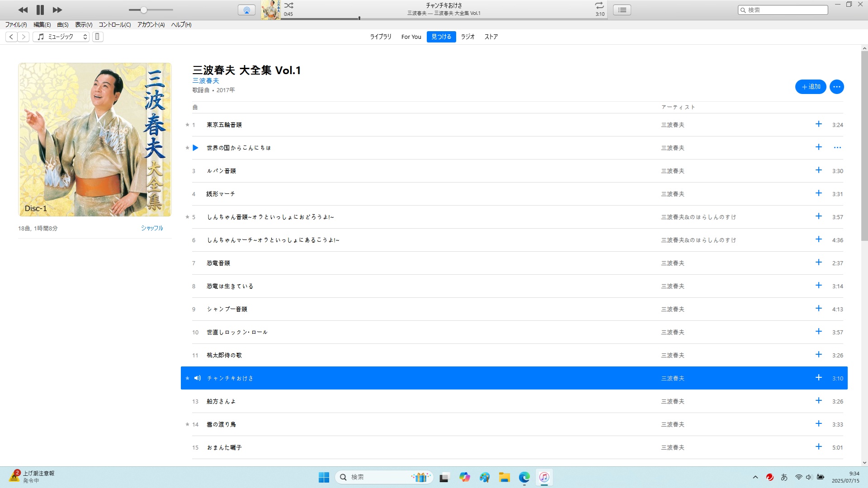This screenshot has height=488, width=868.
Task: Select the 東京五輪音頭 track title
Action: (224, 125)
